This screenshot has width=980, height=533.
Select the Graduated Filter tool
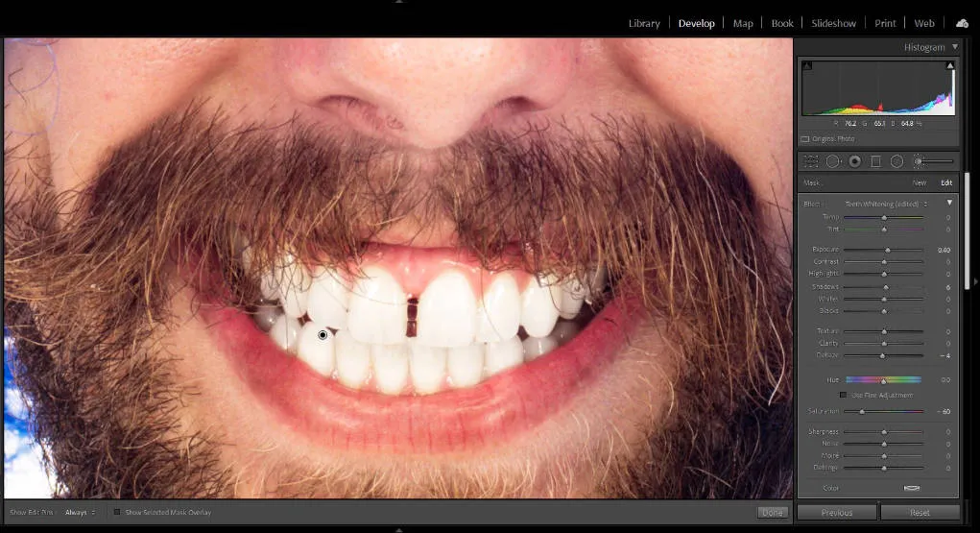pos(875,161)
